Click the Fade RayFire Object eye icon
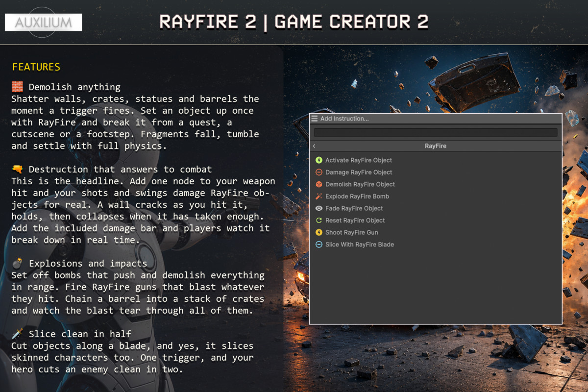 [x=319, y=208]
